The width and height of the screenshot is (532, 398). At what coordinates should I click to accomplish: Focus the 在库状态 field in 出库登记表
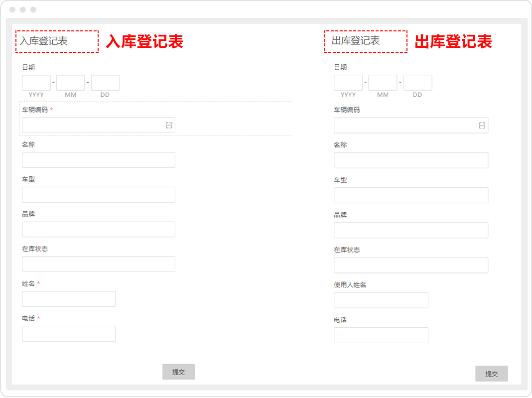pos(410,265)
